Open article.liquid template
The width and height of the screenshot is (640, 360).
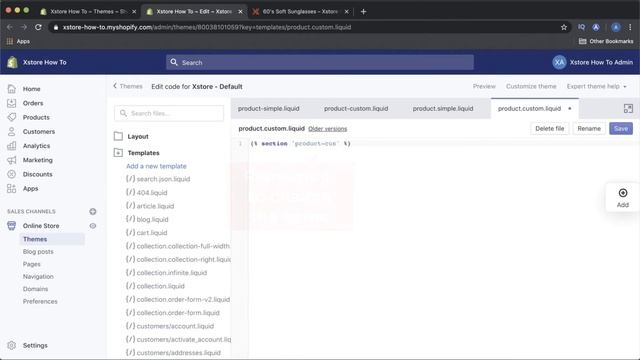point(150,206)
